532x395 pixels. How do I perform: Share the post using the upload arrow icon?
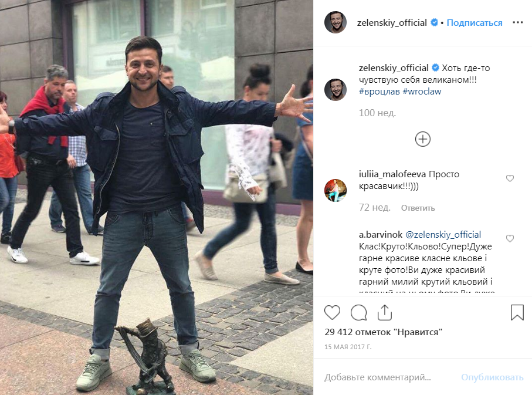[x=384, y=312]
